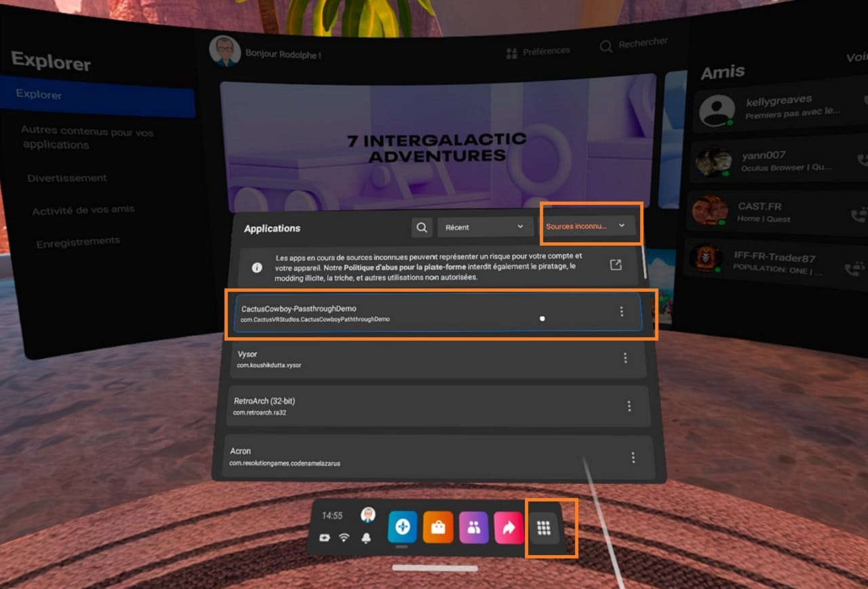The height and width of the screenshot is (589, 868).
Task: Open the Explore compass icon in dock
Action: (x=402, y=527)
